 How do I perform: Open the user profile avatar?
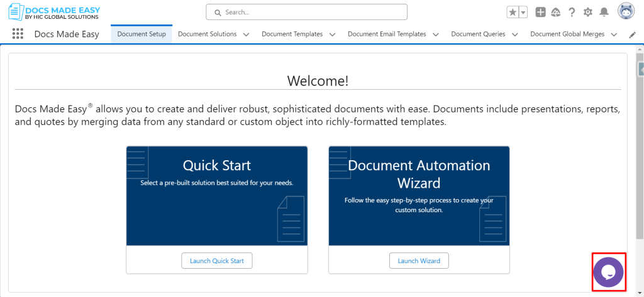click(626, 11)
